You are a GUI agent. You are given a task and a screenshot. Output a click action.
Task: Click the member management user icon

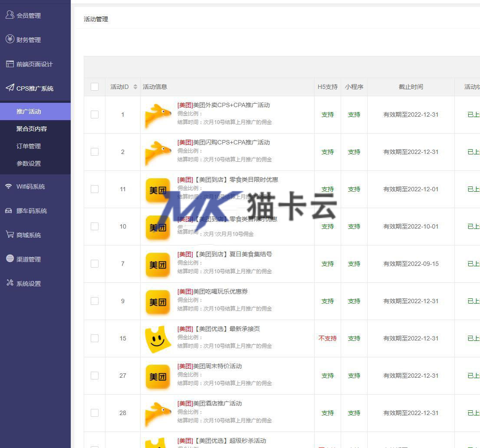10,15
